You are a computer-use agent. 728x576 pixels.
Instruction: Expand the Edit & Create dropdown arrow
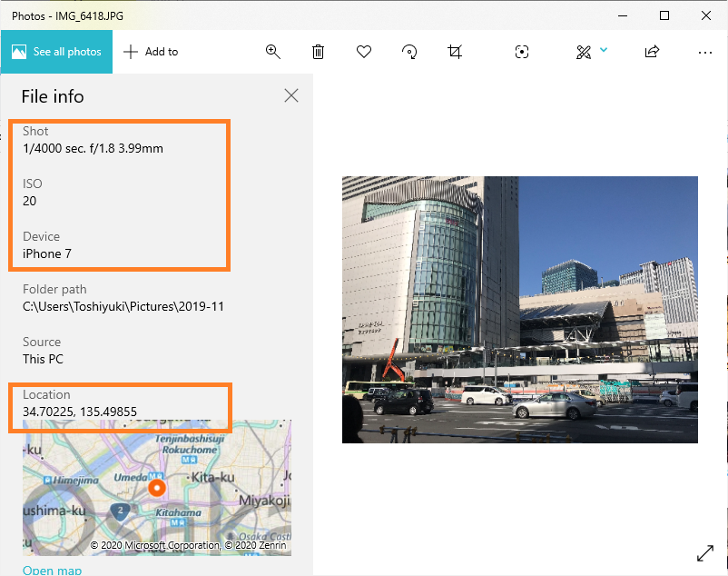click(x=604, y=50)
